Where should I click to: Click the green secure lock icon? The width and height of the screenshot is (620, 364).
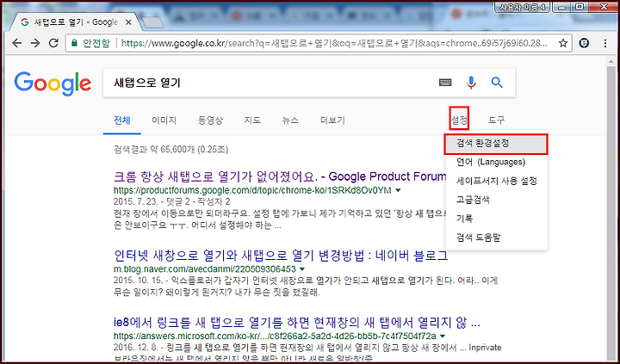pyautogui.click(x=74, y=43)
